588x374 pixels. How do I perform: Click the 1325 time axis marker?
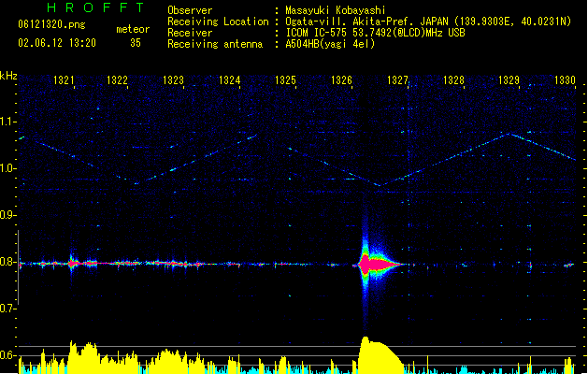click(285, 79)
